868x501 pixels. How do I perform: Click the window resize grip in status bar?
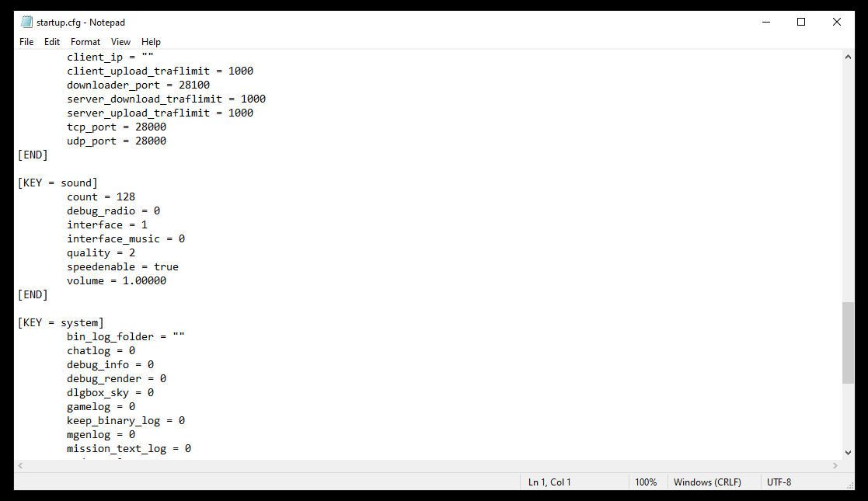point(849,485)
